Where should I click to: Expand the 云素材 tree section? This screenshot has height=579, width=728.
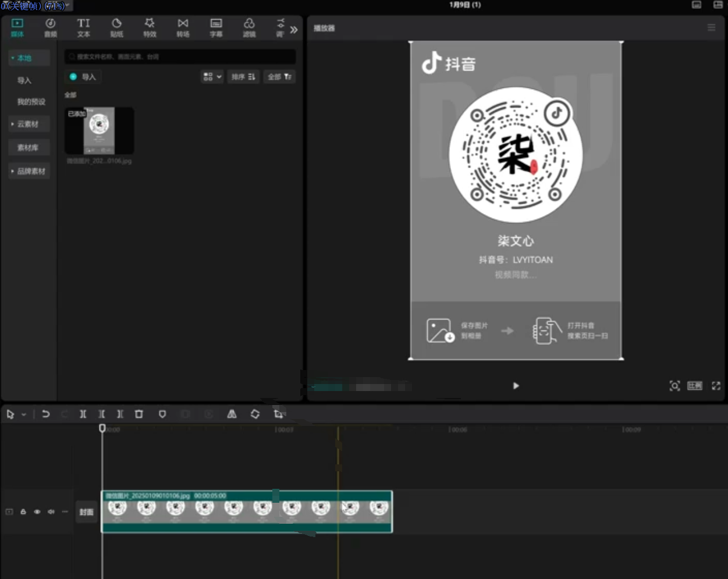27,124
